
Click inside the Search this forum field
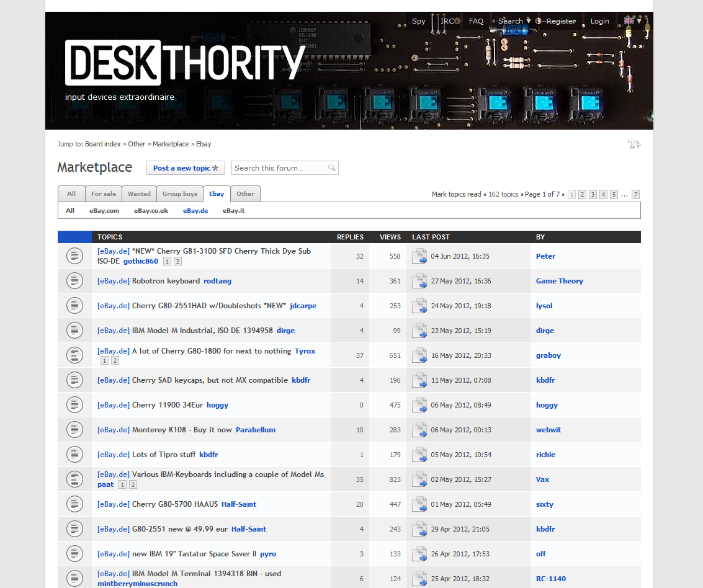[x=279, y=167]
